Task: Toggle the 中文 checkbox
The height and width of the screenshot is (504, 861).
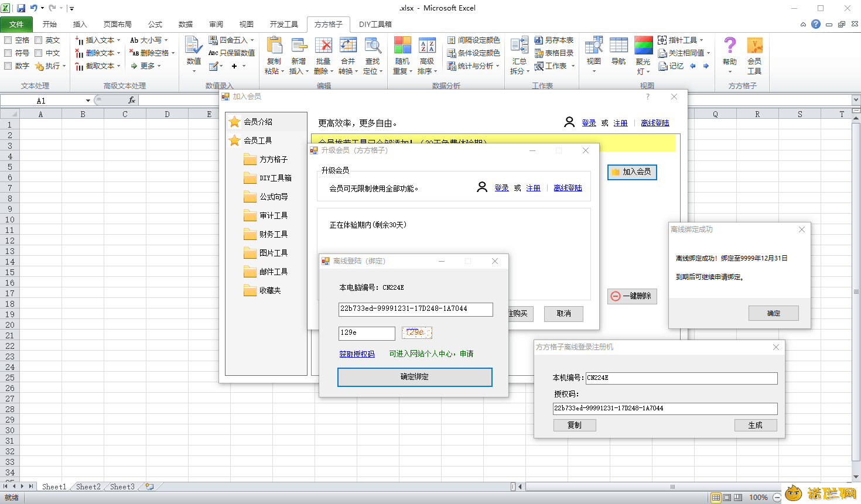Action: tap(39, 53)
